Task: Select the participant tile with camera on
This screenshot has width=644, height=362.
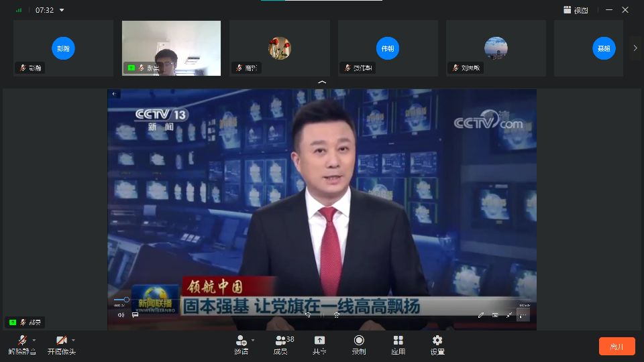Action: point(171,48)
